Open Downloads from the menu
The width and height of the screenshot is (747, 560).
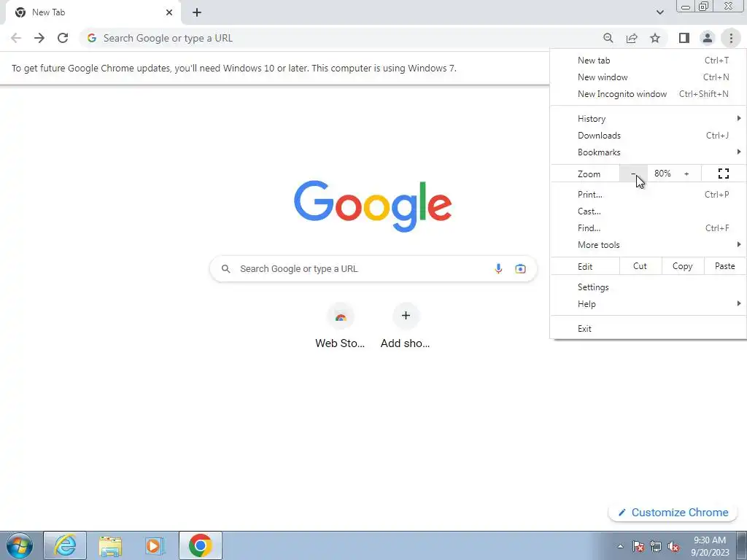pos(649,135)
